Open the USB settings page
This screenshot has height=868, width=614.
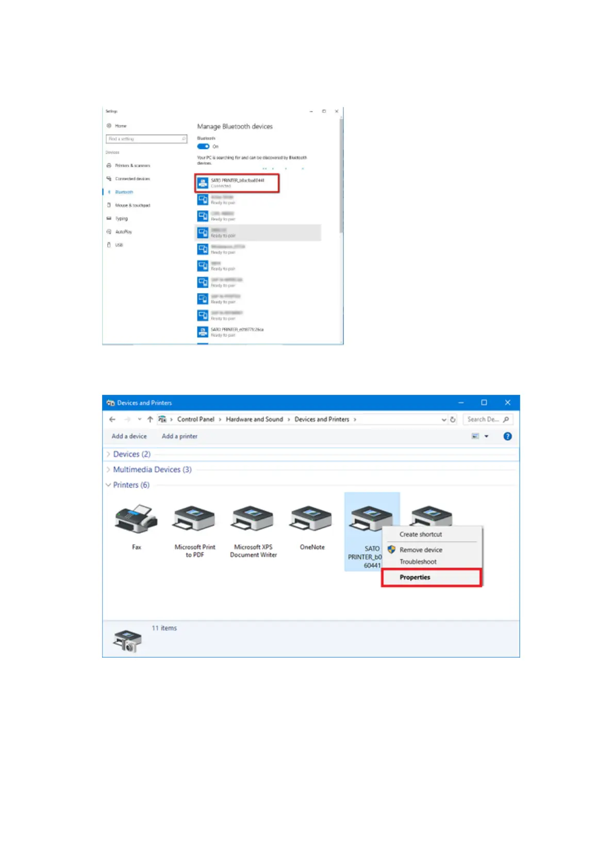click(x=115, y=245)
